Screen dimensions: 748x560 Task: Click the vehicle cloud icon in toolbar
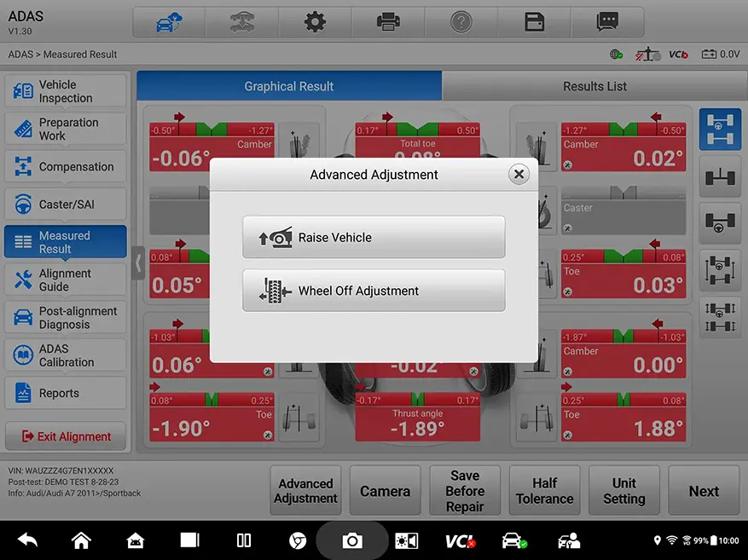pos(169,22)
